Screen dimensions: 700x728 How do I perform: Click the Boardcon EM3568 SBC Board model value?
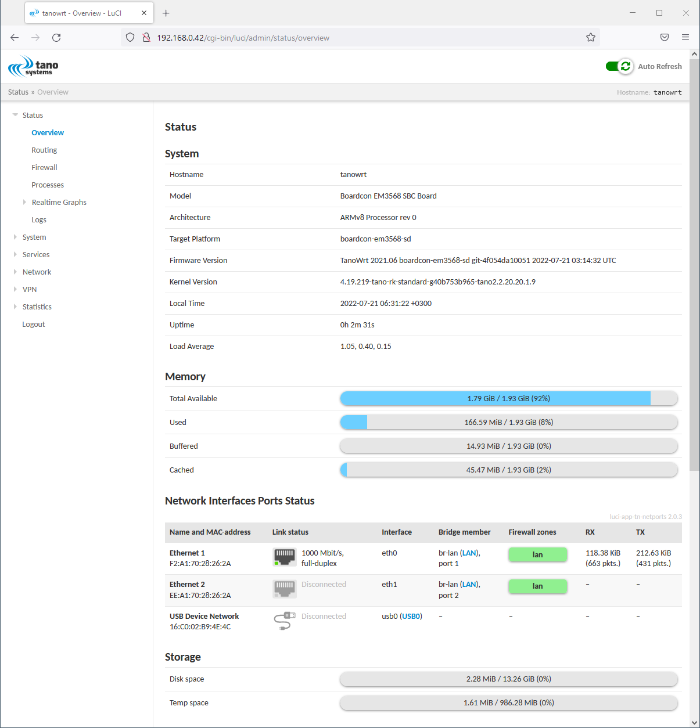pos(389,196)
